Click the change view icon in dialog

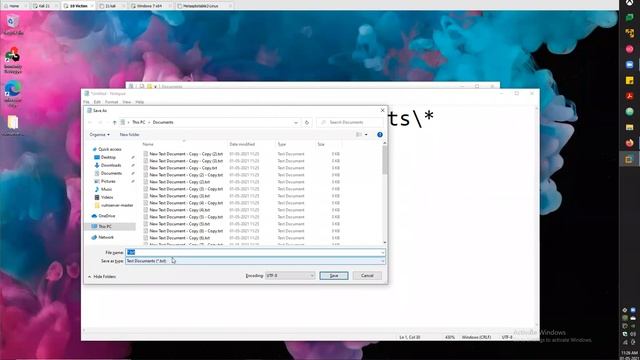[x=359, y=135]
